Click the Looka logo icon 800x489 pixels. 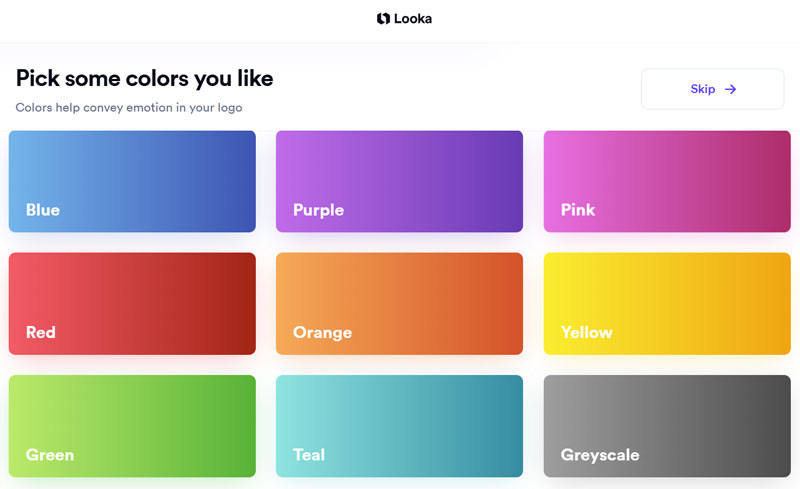[x=383, y=18]
